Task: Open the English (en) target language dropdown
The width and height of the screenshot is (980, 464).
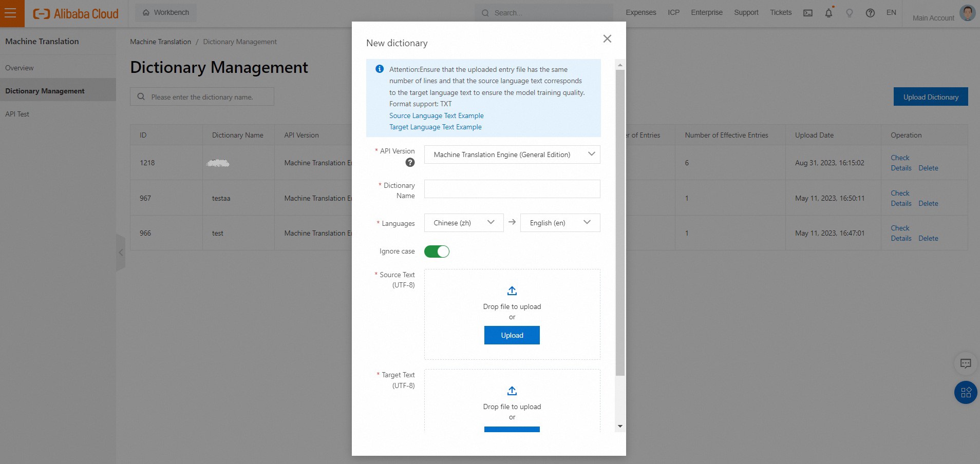Action: click(x=560, y=223)
